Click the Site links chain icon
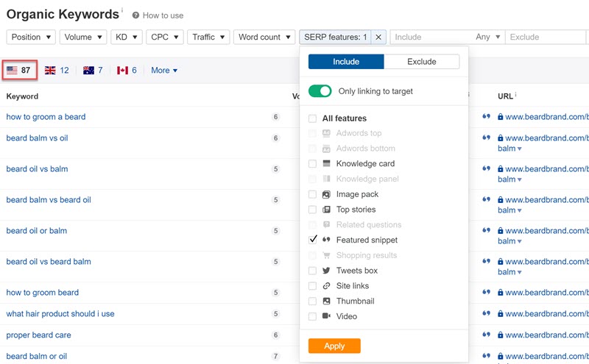 click(x=326, y=286)
